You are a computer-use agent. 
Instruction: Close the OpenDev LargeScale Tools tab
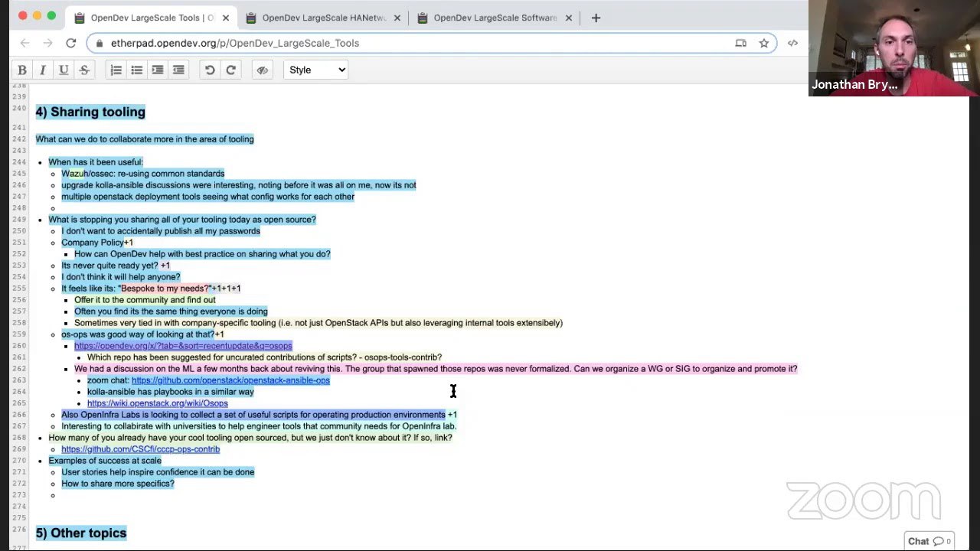pyautogui.click(x=225, y=18)
